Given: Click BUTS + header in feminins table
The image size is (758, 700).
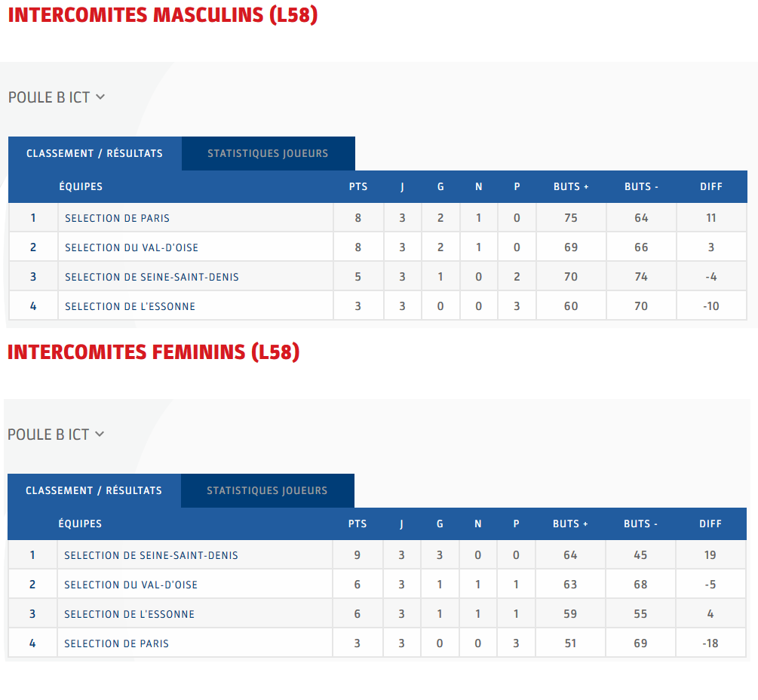Looking at the screenshot, I should pos(570,524).
